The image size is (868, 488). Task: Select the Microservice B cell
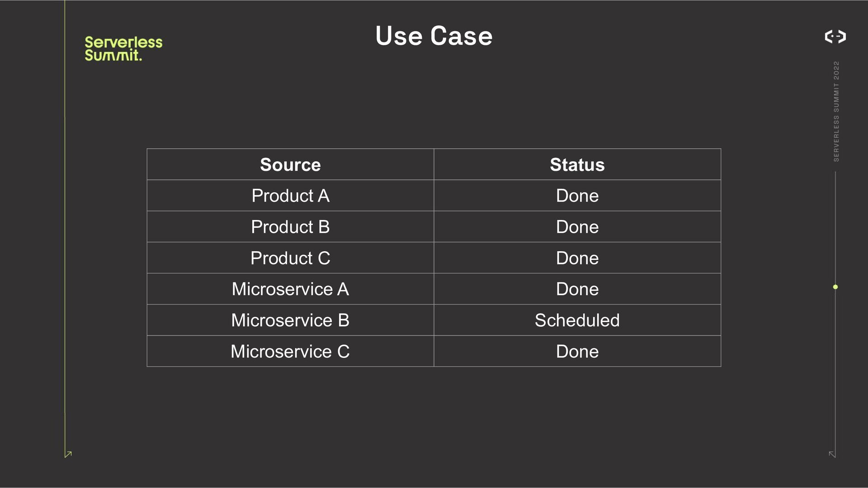click(x=290, y=320)
